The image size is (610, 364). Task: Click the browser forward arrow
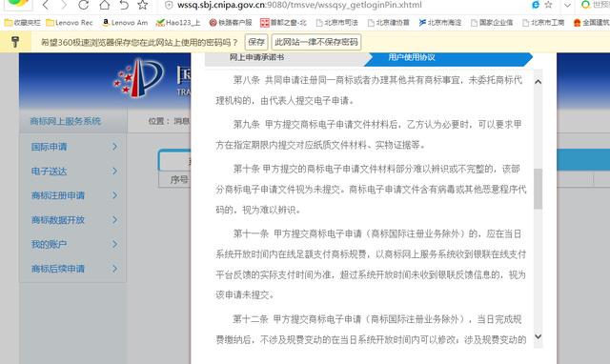coord(64,5)
